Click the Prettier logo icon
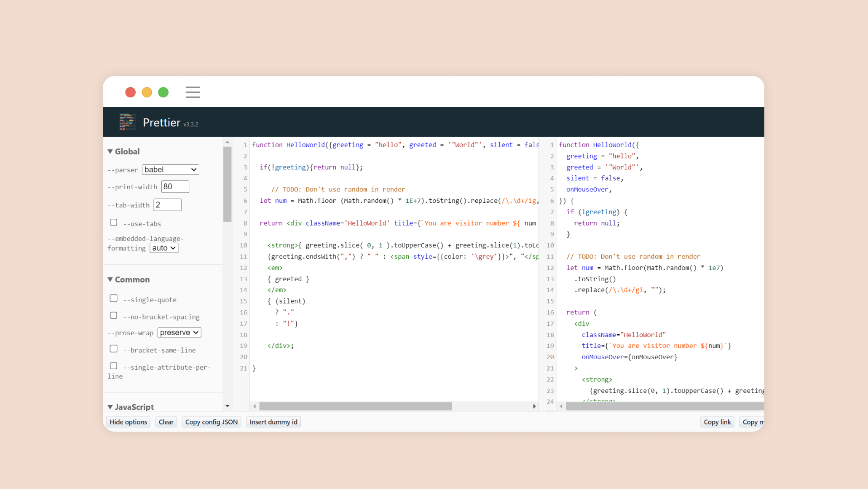This screenshot has width=868, height=489. pyautogui.click(x=127, y=122)
